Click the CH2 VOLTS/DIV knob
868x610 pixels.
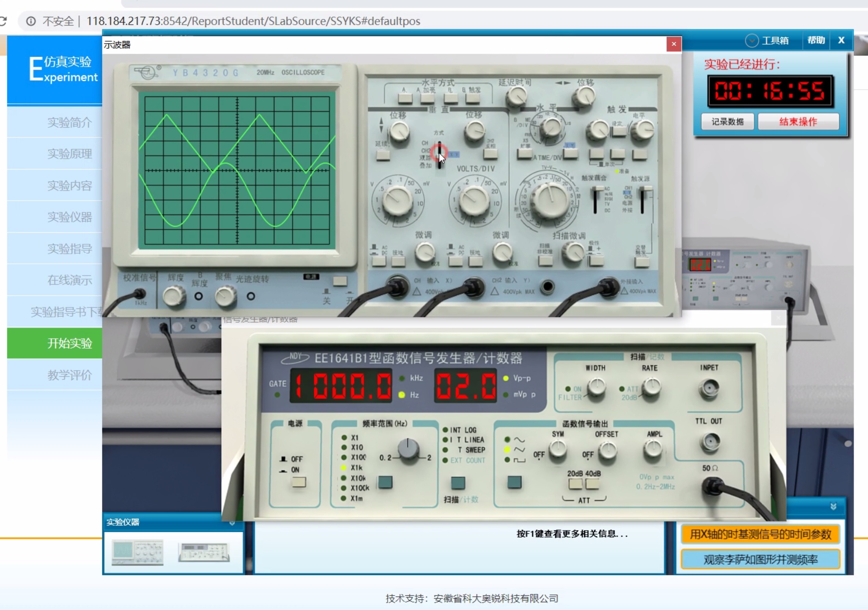(x=474, y=201)
